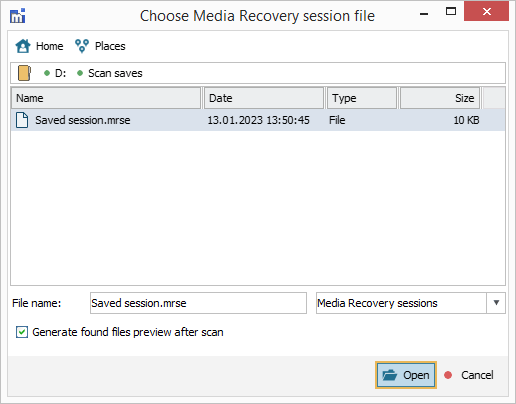This screenshot has width=516, height=404.
Task: Click the application logo in title bar
Action: click(x=17, y=16)
